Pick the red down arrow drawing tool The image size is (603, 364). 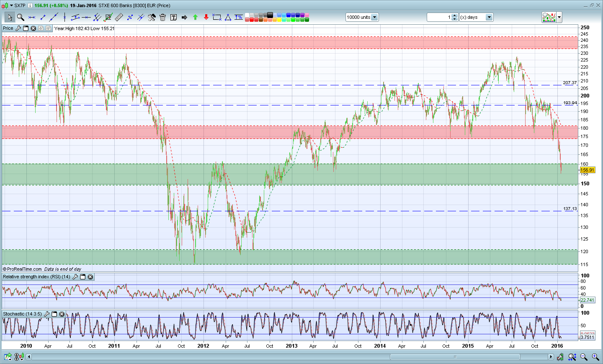(206, 17)
